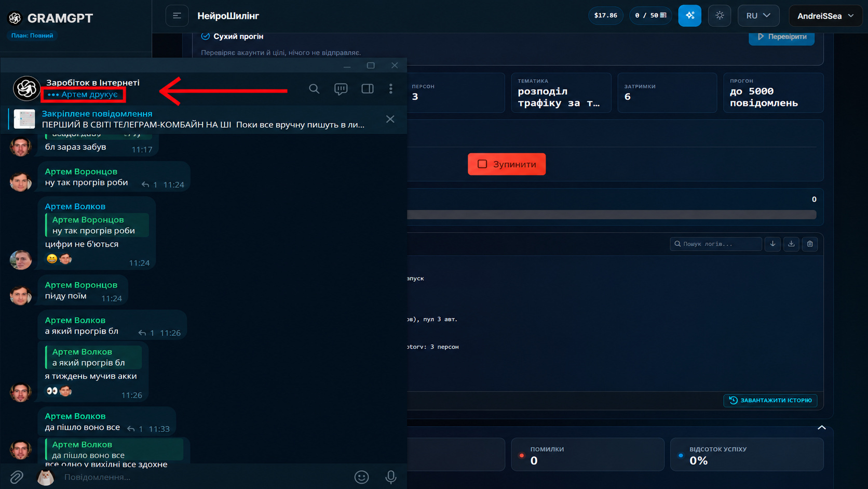
Task: Click the voice message microphone icon
Action: pyautogui.click(x=391, y=477)
